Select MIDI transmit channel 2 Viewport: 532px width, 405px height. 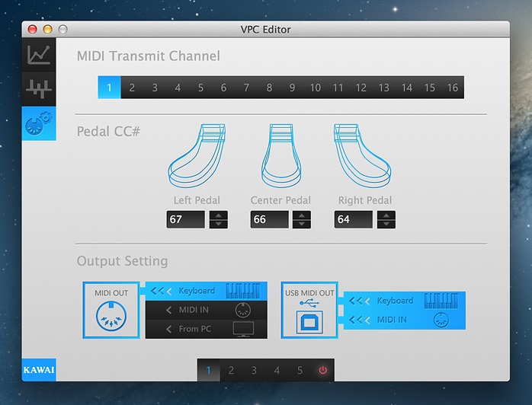click(x=132, y=88)
